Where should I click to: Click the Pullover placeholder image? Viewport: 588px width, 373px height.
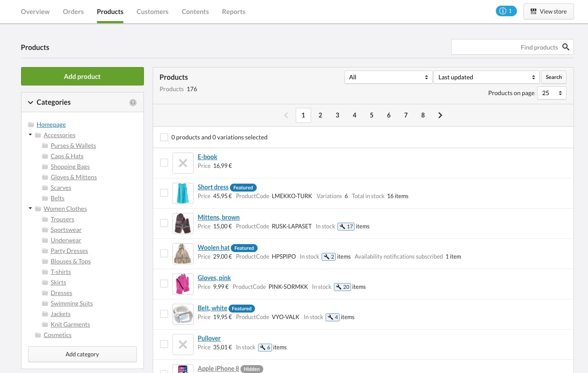[x=183, y=345]
